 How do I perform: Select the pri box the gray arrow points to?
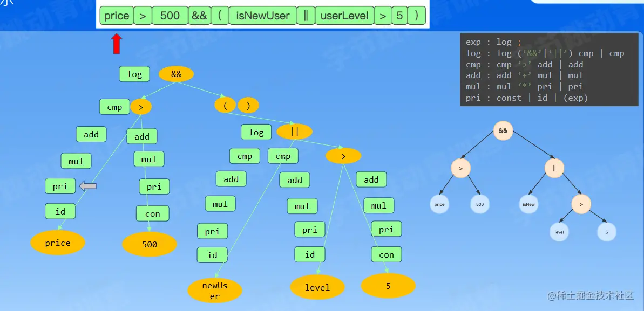pos(60,186)
